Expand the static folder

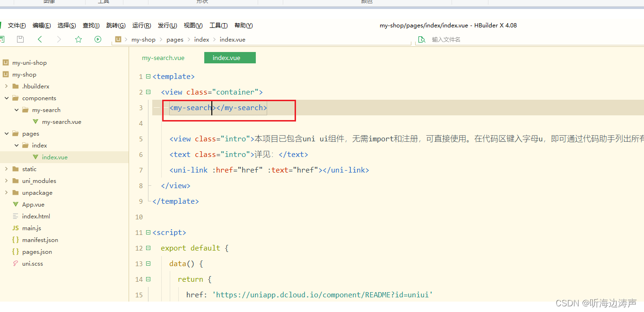(x=6, y=169)
